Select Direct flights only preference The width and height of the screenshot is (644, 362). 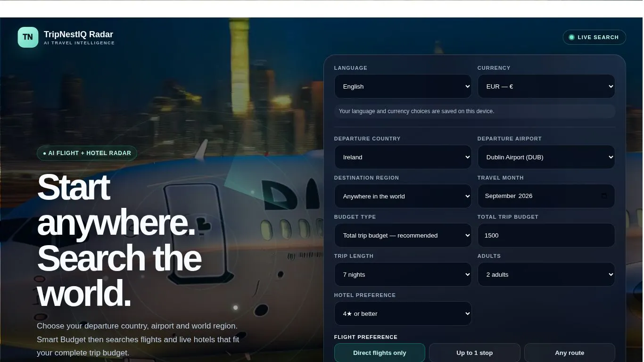(380, 353)
